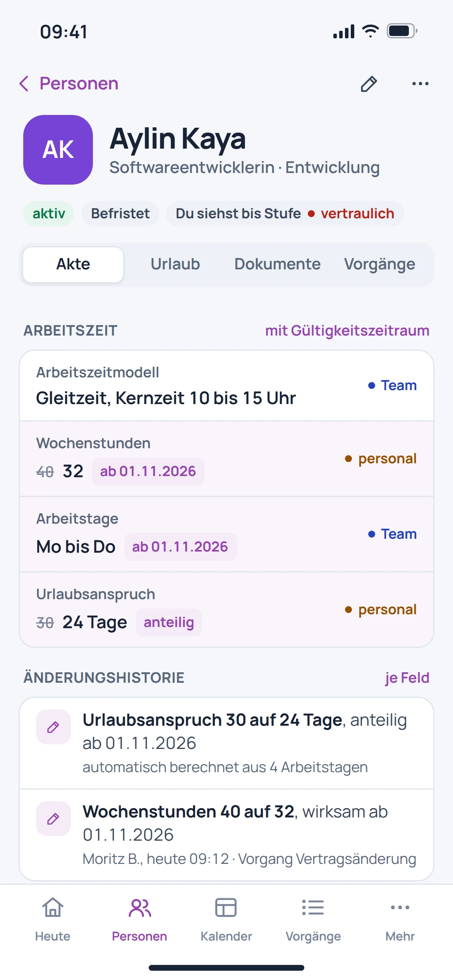This screenshot has height=980, width=453.
Task: Tap the battery indicator in status bar
Action: tap(402, 31)
